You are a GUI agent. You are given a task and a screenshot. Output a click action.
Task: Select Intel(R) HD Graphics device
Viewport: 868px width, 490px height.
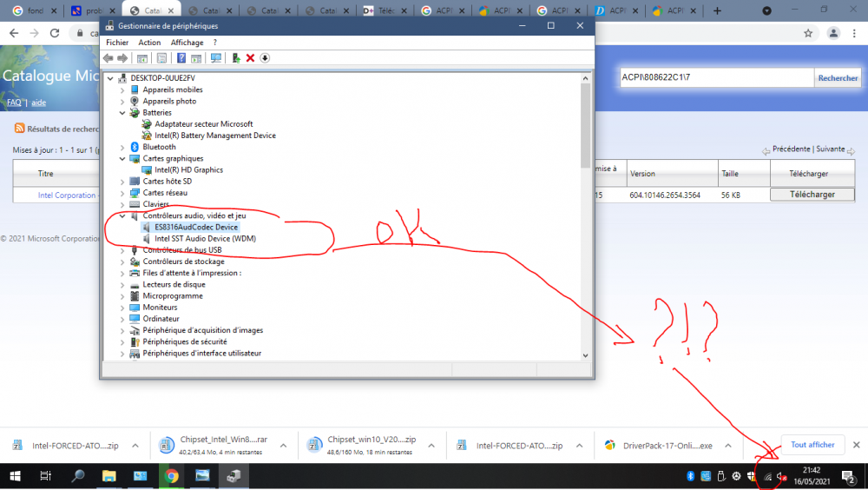coord(188,169)
